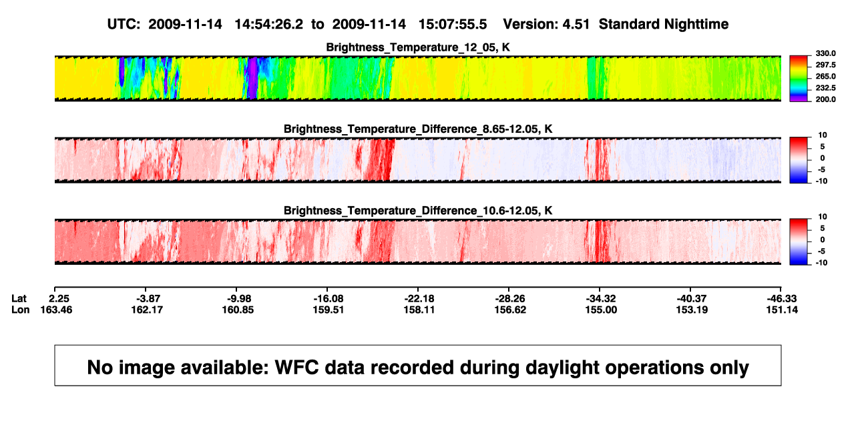Click the rainbow colorbar beside the 12.05 plot

799,78
